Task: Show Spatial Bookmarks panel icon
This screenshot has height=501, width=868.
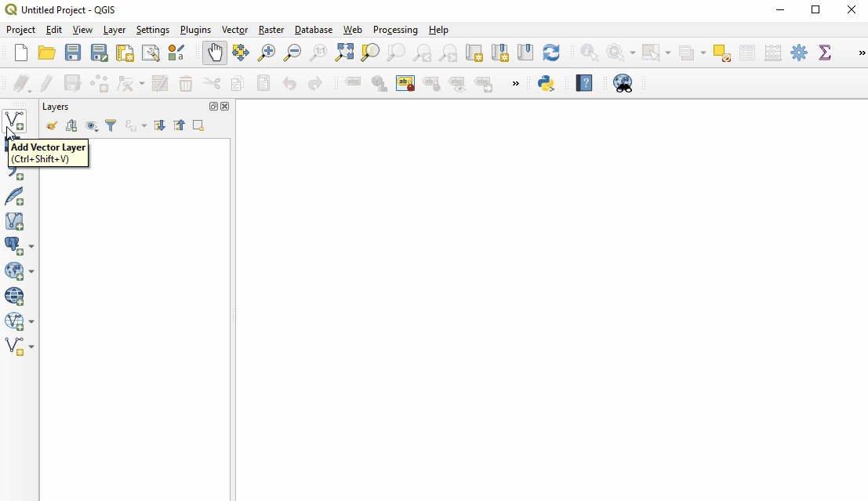Action: pyautogui.click(x=525, y=53)
